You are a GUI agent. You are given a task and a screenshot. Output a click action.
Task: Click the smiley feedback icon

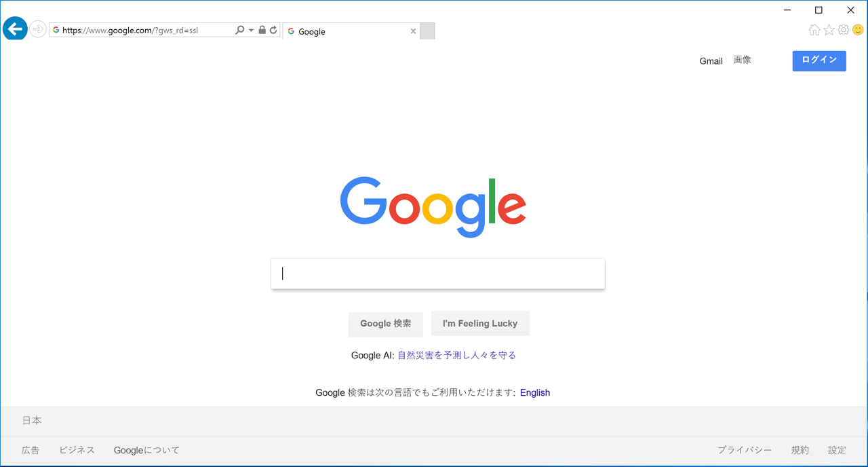click(858, 30)
